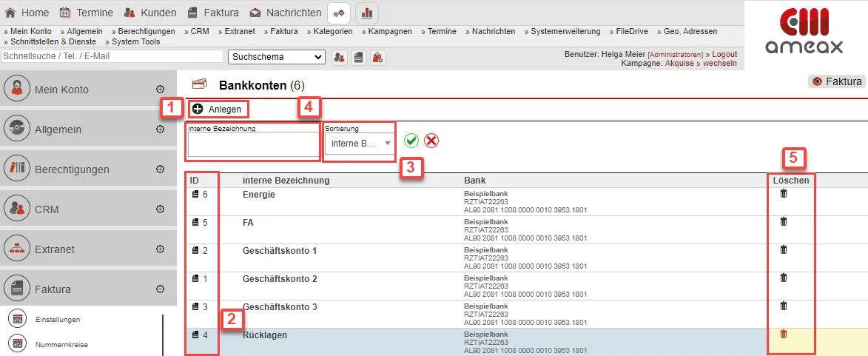Select Kampagnen in the submenu
The width and height of the screenshot is (868, 356).
pos(391,32)
